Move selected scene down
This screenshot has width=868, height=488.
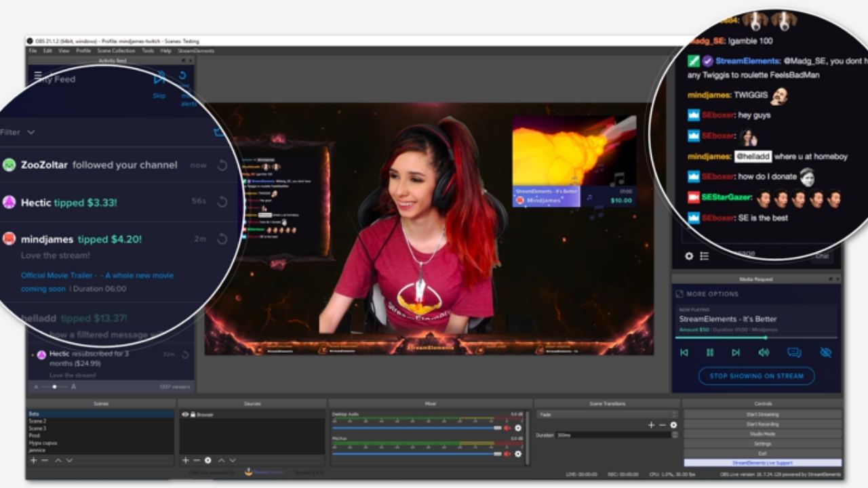pyautogui.click(x=69, y=460)
